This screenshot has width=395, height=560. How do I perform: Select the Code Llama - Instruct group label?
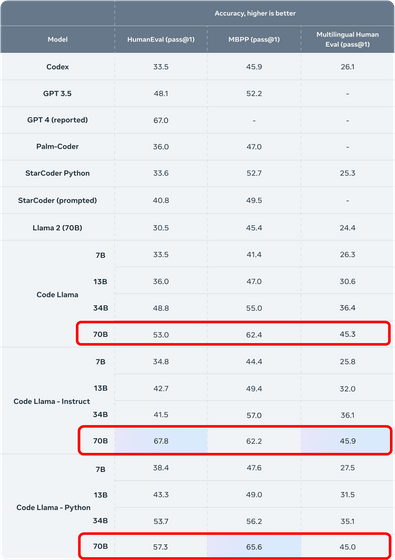pos(52,401)
